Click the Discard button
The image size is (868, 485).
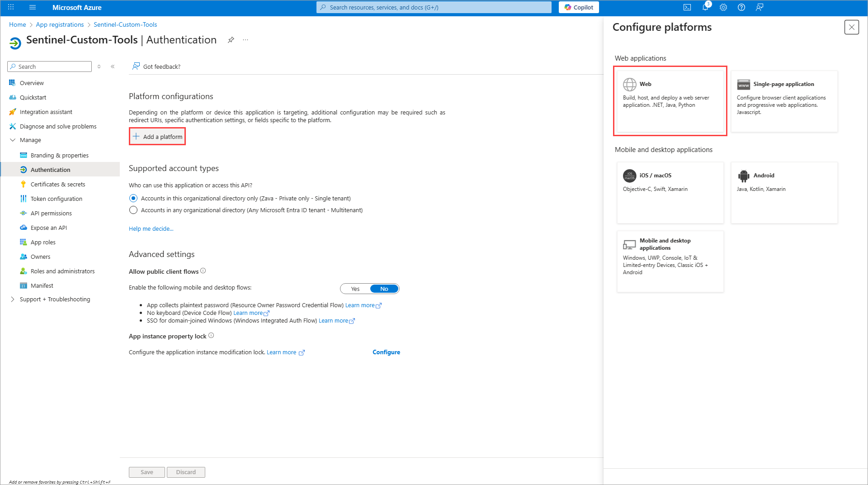(x=186, y=472)
